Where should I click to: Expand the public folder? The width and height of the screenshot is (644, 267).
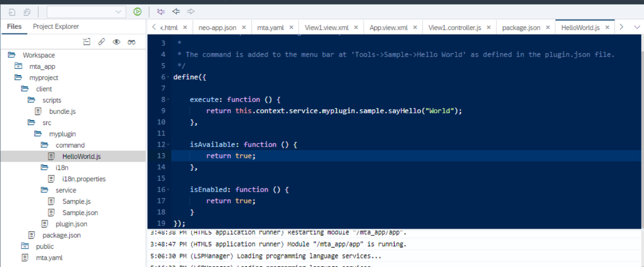pos(25,246)
